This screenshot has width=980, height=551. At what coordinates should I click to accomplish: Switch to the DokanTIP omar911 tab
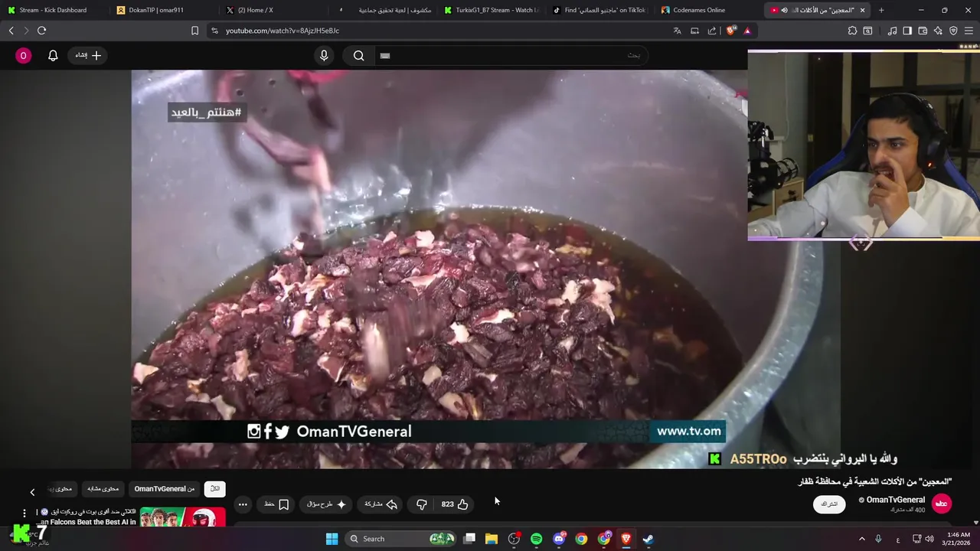pos(163,10)
